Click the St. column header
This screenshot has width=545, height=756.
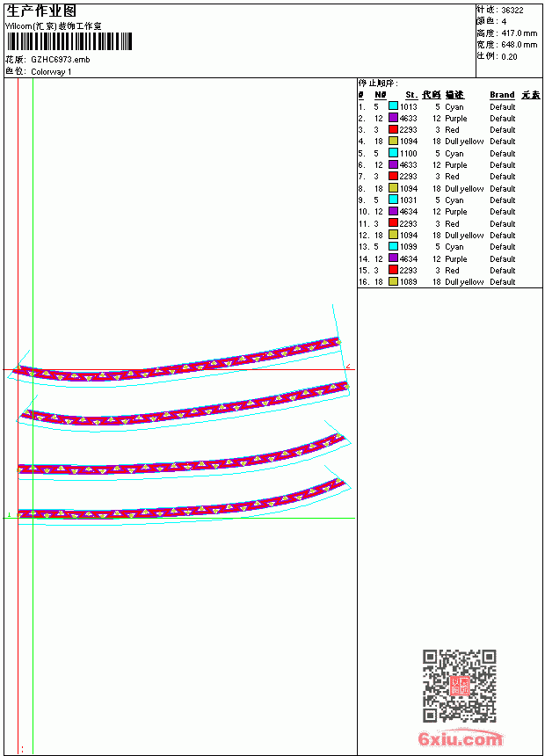(x=411, y=95)
